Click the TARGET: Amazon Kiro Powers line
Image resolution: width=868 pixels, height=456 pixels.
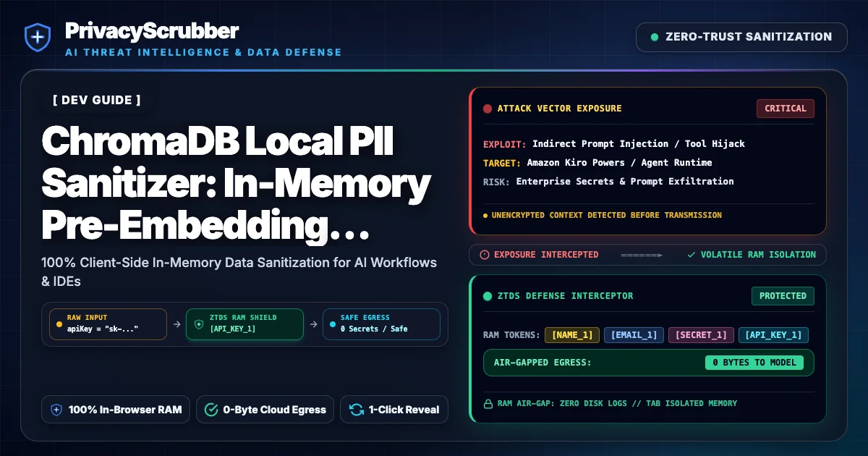click(597, 163)
